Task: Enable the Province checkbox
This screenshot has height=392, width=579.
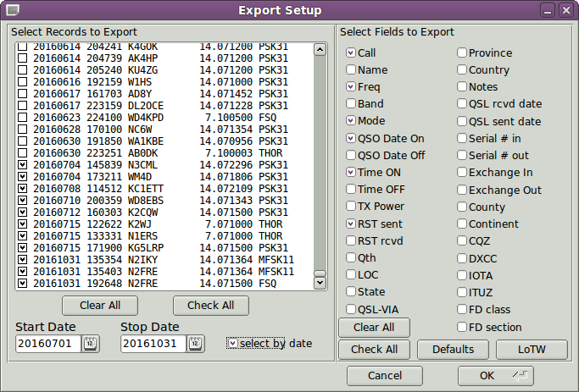Action: point(461,52)
